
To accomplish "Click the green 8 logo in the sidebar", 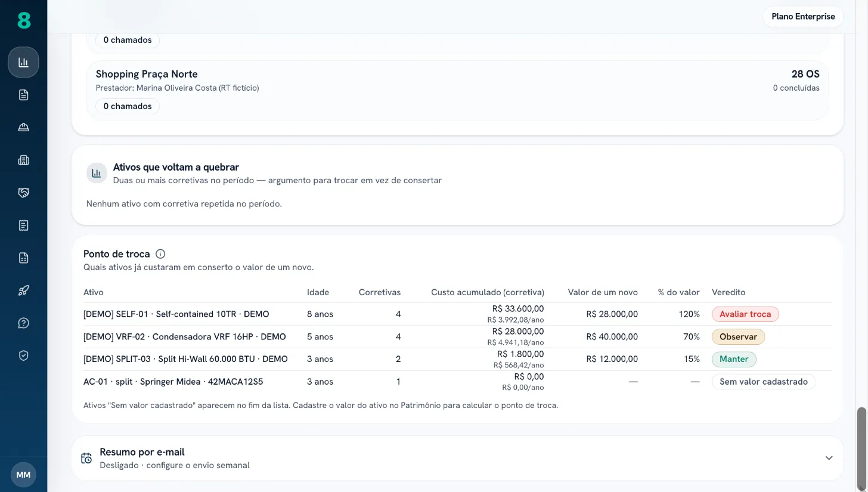I will 23,21.
